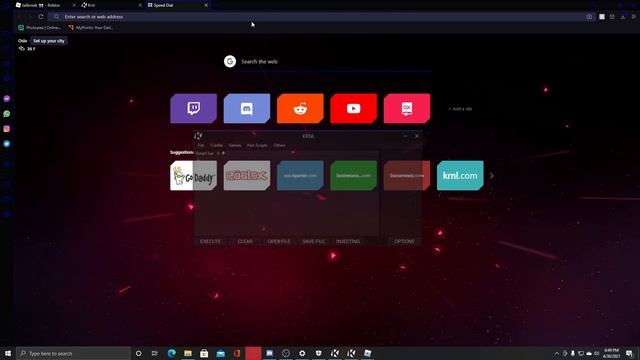Open the YouTube speed dial tile
This screenshot has width=640, height=360.
coord(353,108)
